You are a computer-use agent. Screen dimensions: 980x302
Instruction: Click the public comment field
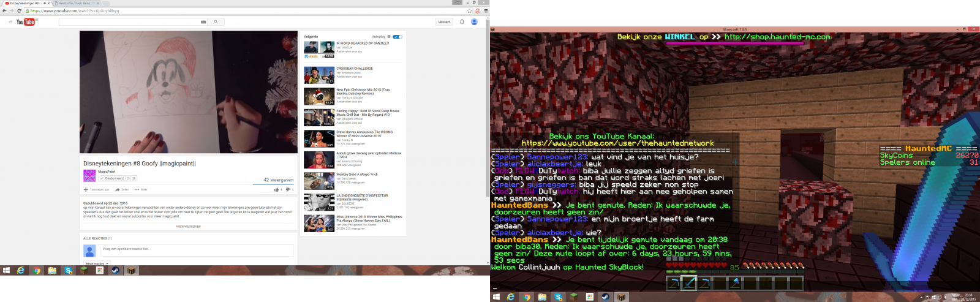pos(197,250)
